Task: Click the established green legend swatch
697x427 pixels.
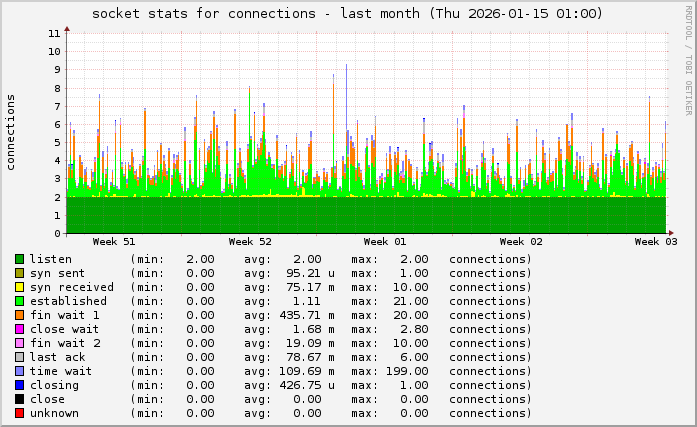Action: tap(19, 301)
